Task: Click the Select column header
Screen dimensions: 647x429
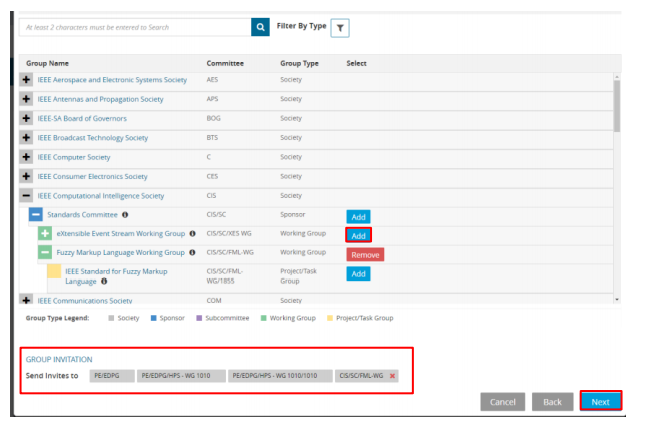Action: [x=356, y=64]
